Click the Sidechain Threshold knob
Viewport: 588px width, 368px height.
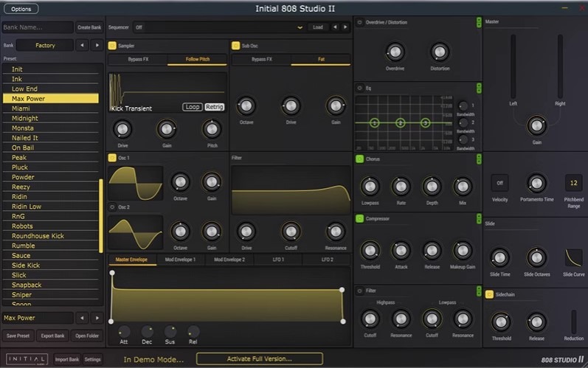[x=501, y=322]
